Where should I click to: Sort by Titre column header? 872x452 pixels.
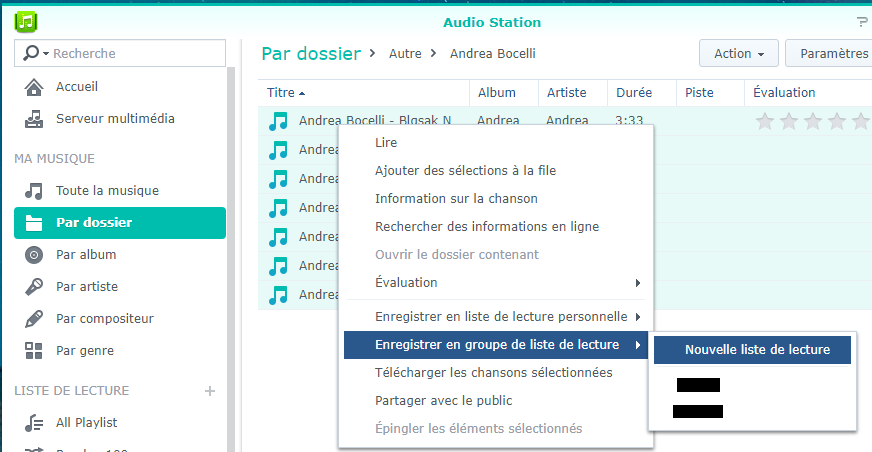(x=281, y=93)
